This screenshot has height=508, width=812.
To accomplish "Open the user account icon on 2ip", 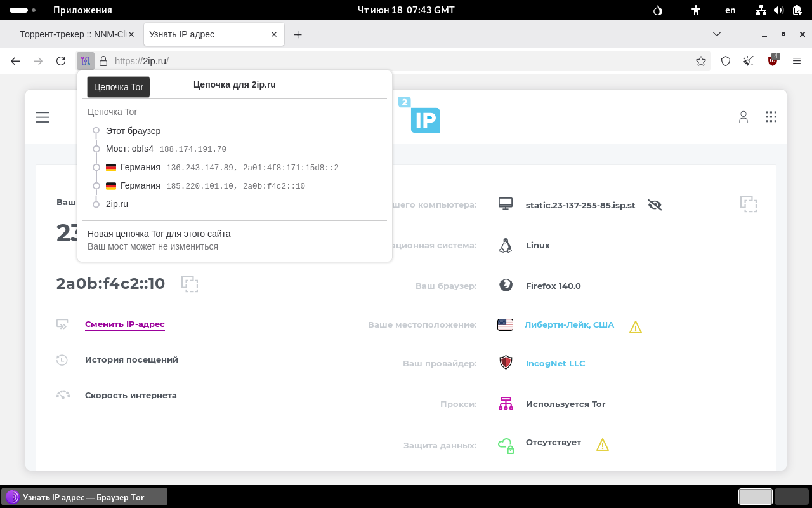I will [743, 117].
